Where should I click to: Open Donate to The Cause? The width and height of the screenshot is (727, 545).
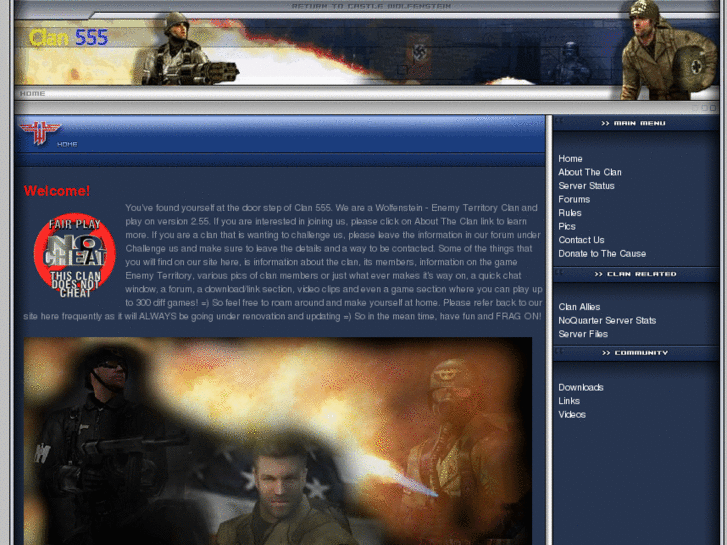(x=602, y=254)
